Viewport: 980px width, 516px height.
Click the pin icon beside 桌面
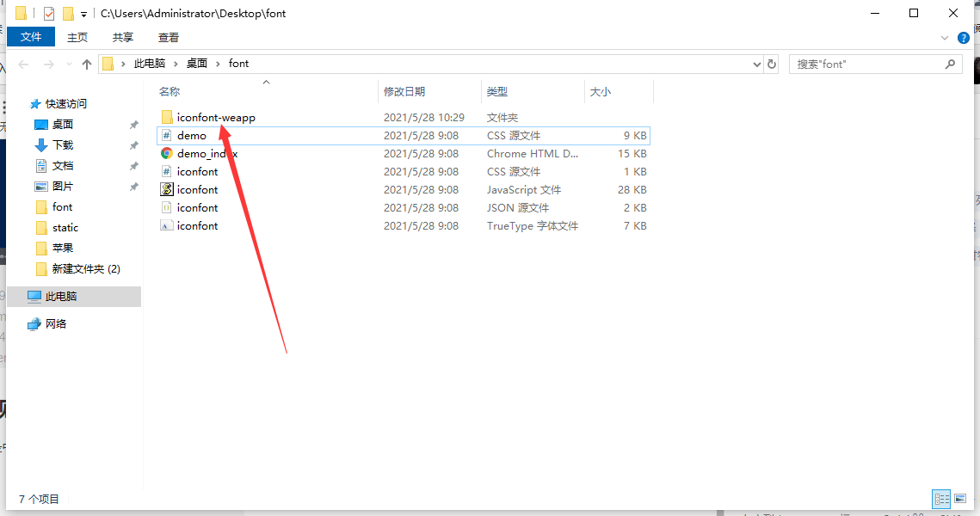tap(133, 125)
